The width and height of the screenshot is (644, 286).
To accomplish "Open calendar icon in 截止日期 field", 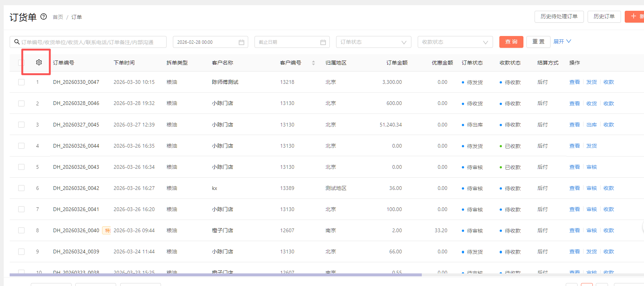I will [323, 42].
